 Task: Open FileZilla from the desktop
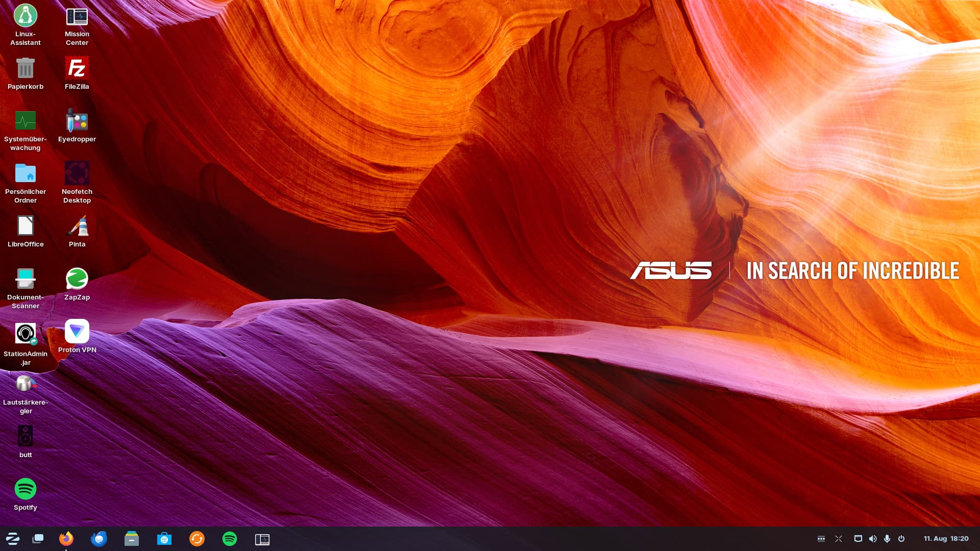(77, 68)
